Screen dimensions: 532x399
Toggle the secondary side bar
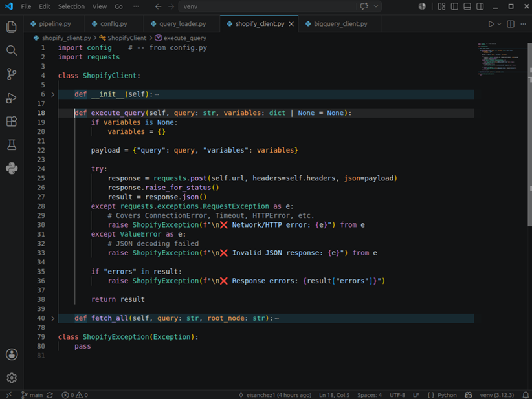pos(480,6)
